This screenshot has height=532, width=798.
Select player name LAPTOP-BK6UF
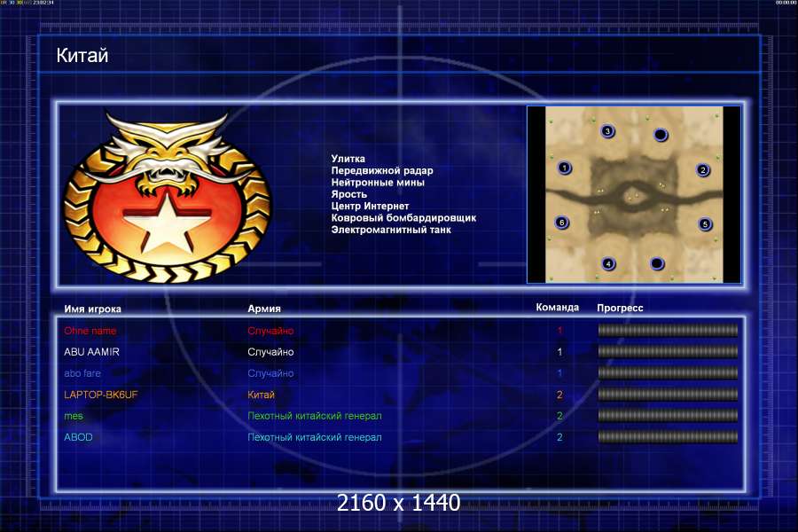[x=101, y=395]
